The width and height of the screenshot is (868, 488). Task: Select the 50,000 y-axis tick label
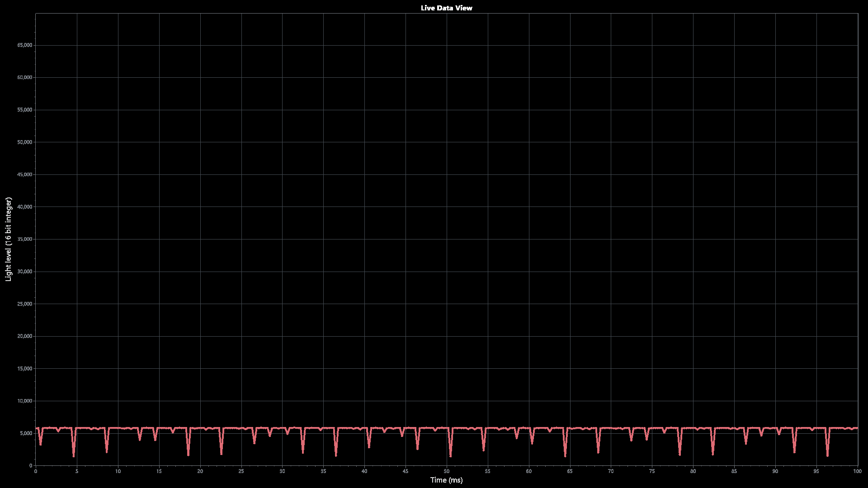(x=24, y=142)
